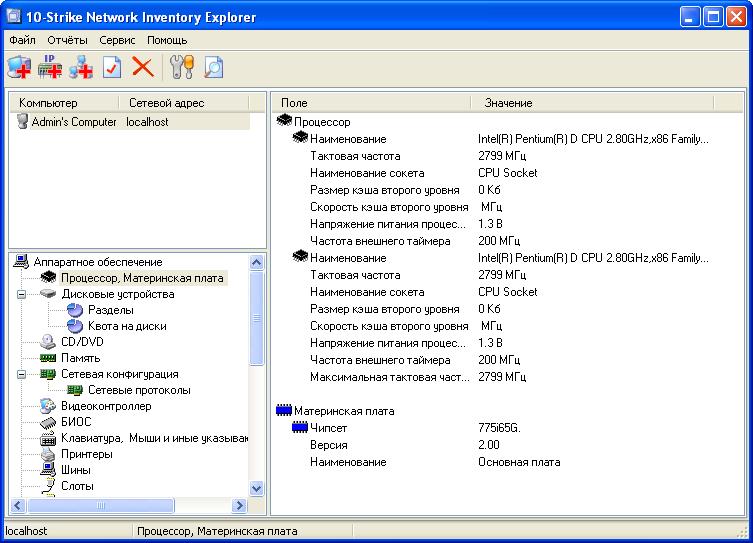Click the memory module icon beside Память
This screenshot has width=753, height=543.
tap(48, 358)
